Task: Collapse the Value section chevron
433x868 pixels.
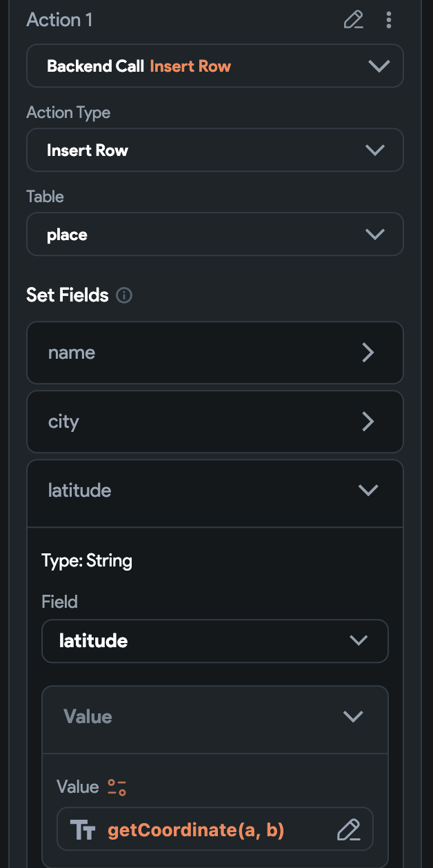Action: pyautogui.click(x=353, y=717)
